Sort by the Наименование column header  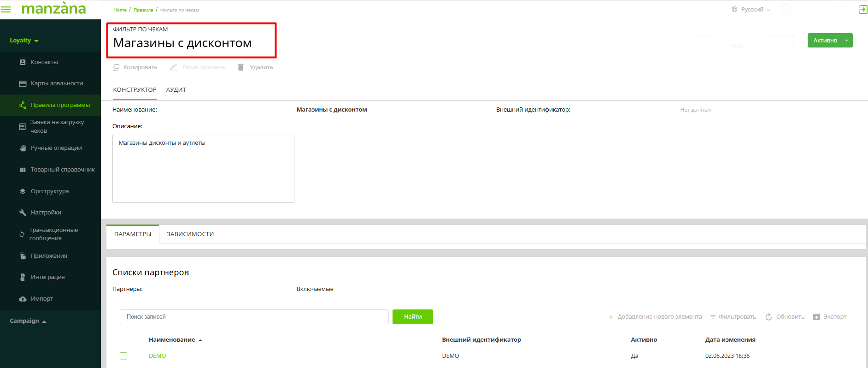click(172, 340)
